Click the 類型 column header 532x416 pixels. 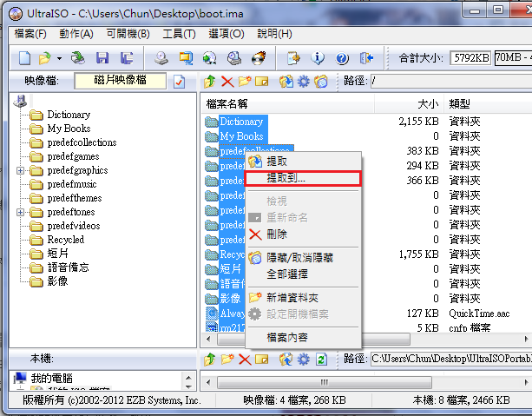489,104
